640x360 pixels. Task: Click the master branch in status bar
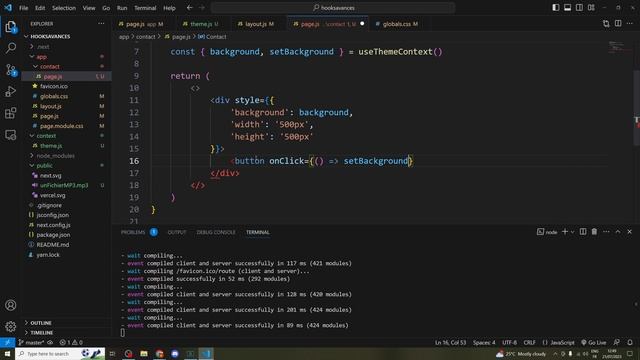[x=32, y=342]
